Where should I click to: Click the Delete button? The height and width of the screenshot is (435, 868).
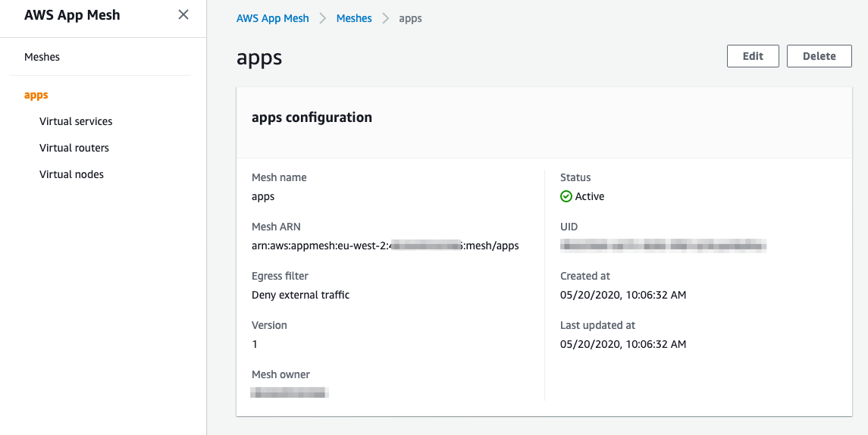(x=819, y=56)
